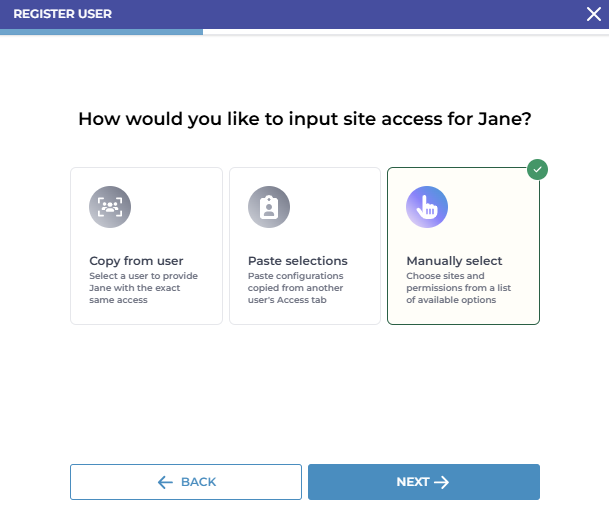This screenshot has width=609, height=517.
Task: Click the REGISTER USER dialog title
Action: [x=63, y=14]
